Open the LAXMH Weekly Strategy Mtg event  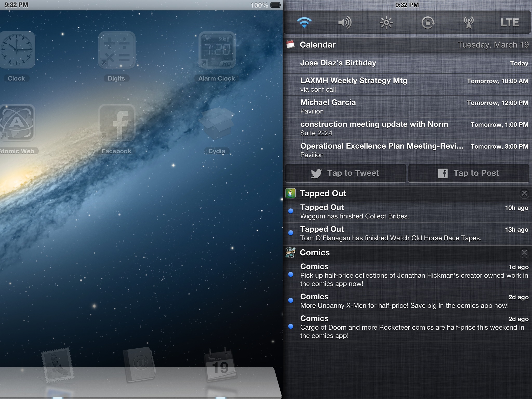[407, 85]
